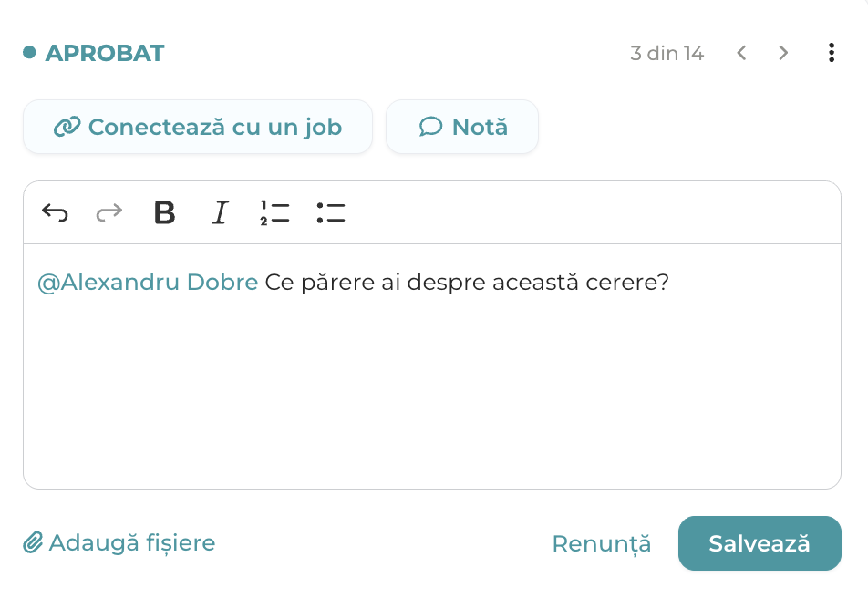
Task: Select the Notă button
Action: click(x=462, y=127)
